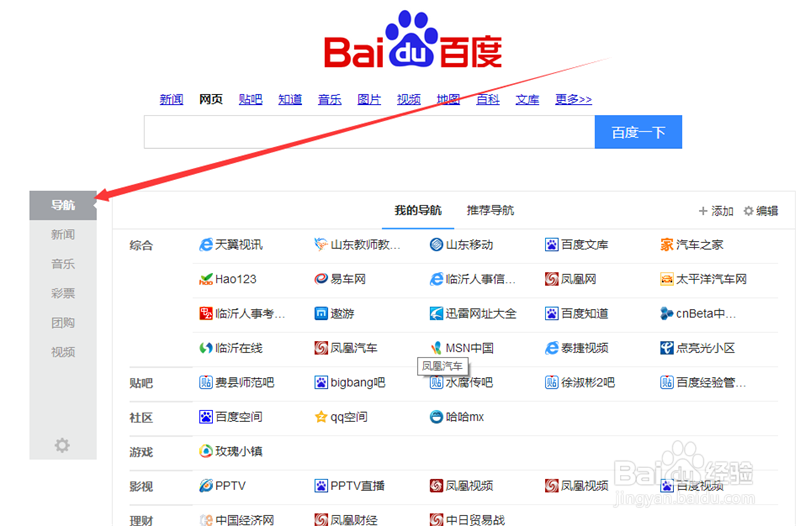
Task: Open the 音乐 link above search box
Action: point(330,99)
